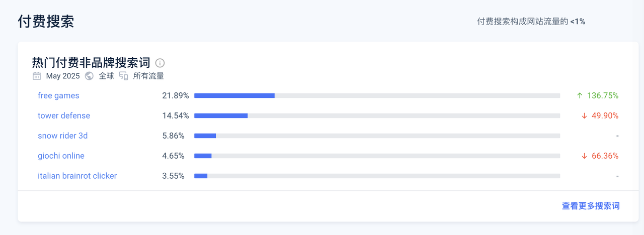Click the 136.75% change value

603,95
